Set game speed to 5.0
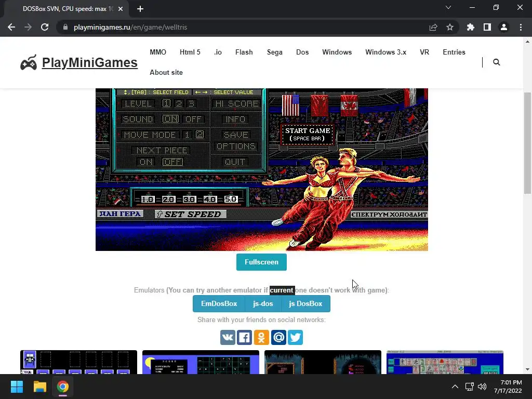The width and height of the screenshot is (532, 399). click(231, 199)
